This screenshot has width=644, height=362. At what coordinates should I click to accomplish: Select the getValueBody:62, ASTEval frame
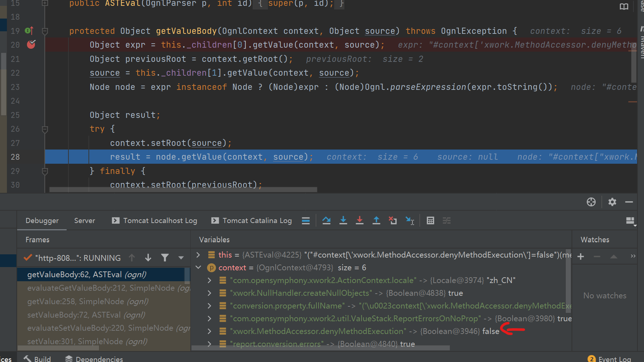(101, 274)
